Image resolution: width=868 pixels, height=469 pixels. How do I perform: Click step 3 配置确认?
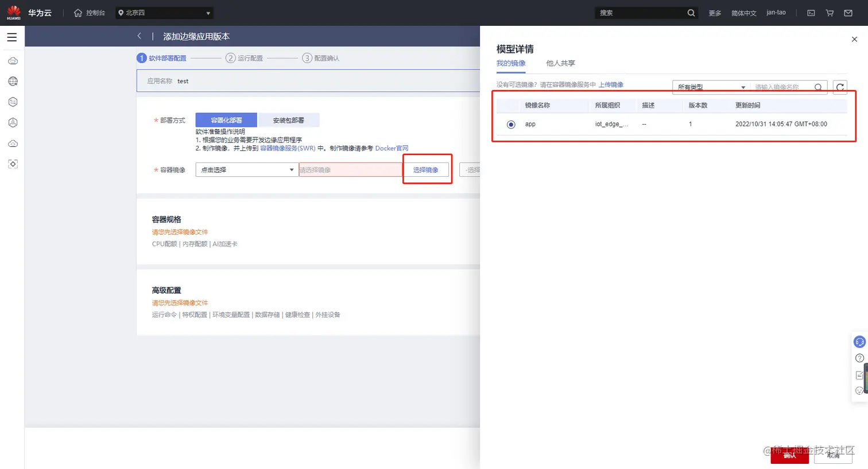(321, 58)
